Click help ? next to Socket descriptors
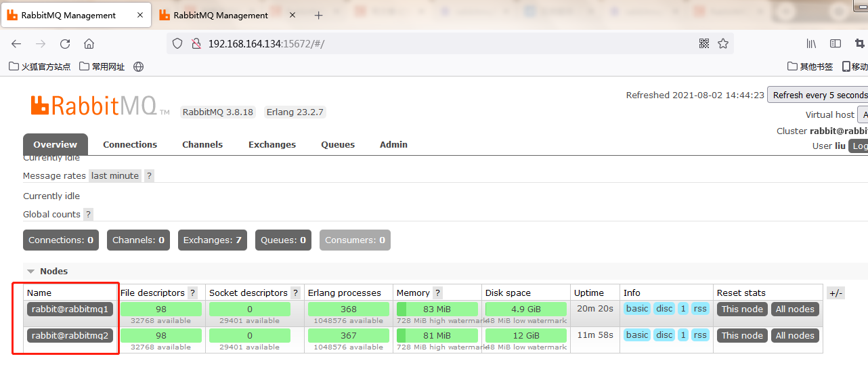Image resolution: width=868 pixels, height=365 pixels. click(x=295, y=293)
